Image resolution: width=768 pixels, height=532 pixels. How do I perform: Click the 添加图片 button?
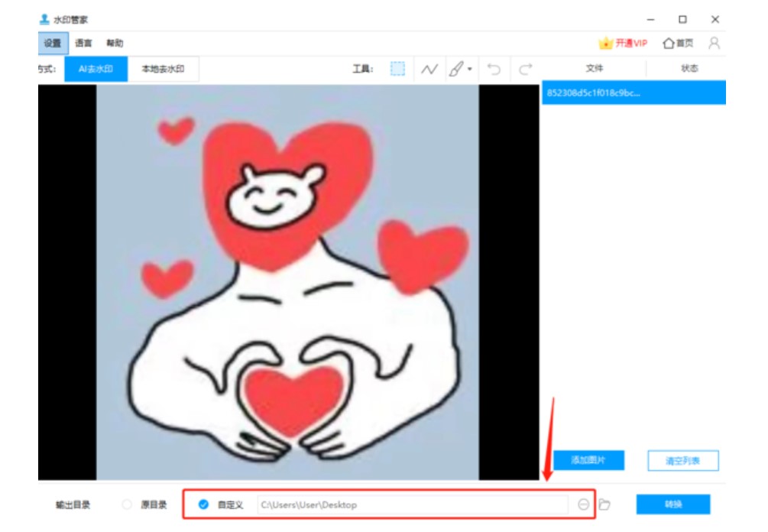pos(590,461)
